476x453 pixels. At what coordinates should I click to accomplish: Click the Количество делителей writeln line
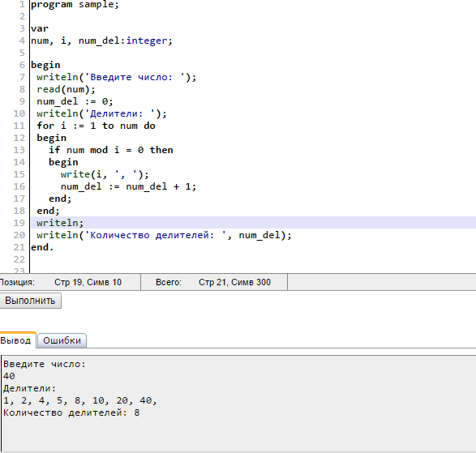[164, 235]
